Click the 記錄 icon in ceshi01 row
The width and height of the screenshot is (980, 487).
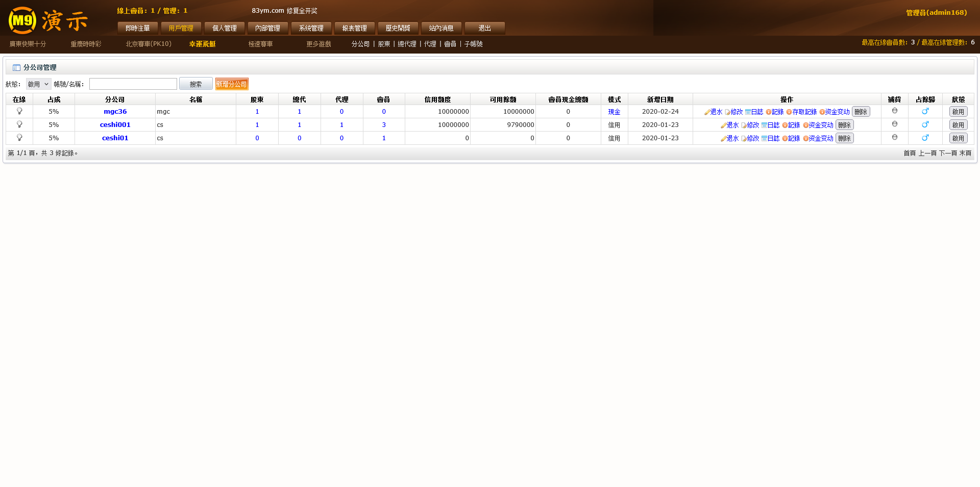(785, 139)
